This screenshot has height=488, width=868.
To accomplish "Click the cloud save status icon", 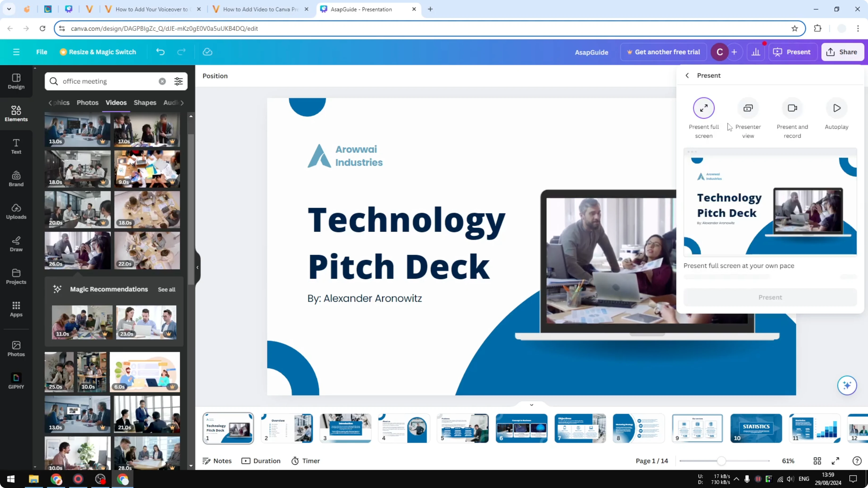I will 208,52.
